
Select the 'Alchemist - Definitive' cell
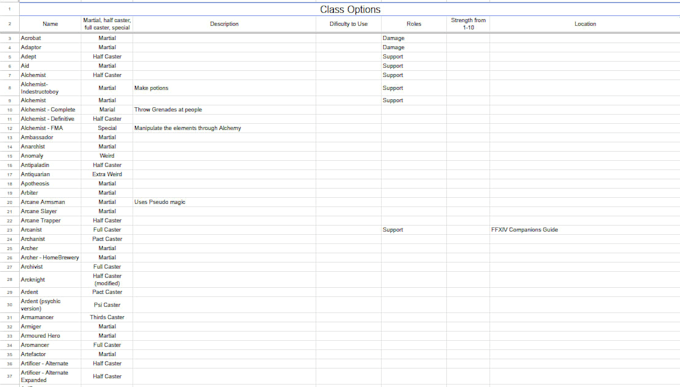pyautogui.click(x=50, y=119)
